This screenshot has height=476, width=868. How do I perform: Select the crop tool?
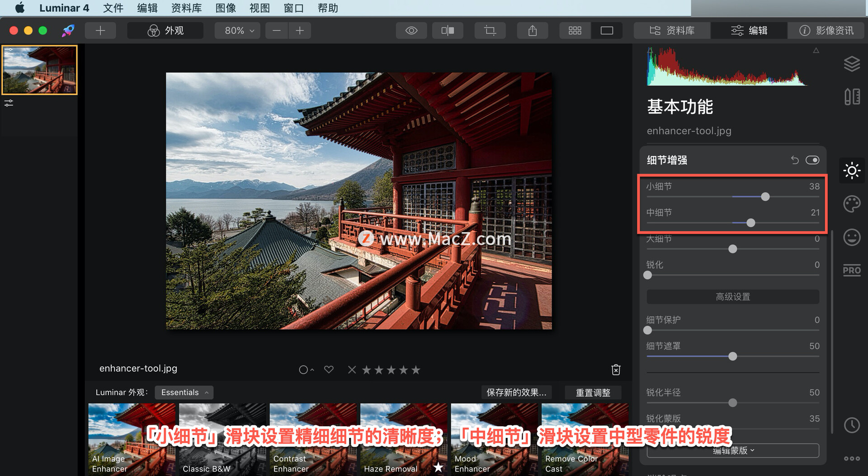pos(490,30)
